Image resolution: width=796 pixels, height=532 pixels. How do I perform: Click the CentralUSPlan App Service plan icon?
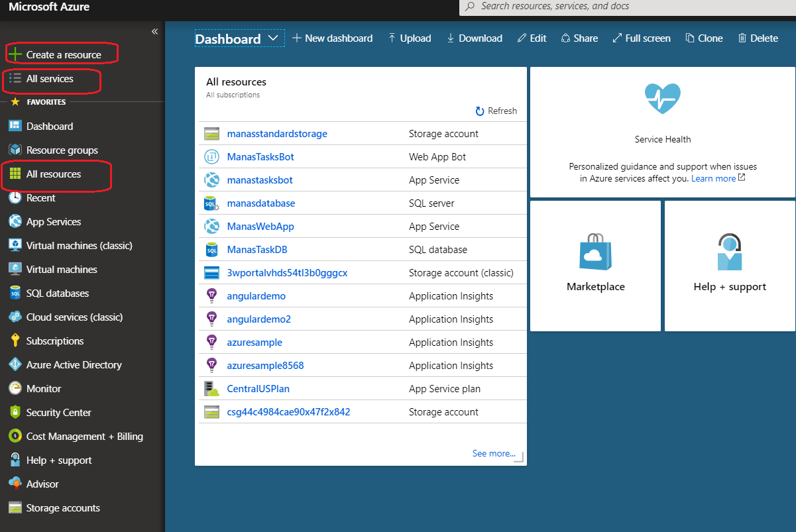pyautogui.click(x=211, y=389)
